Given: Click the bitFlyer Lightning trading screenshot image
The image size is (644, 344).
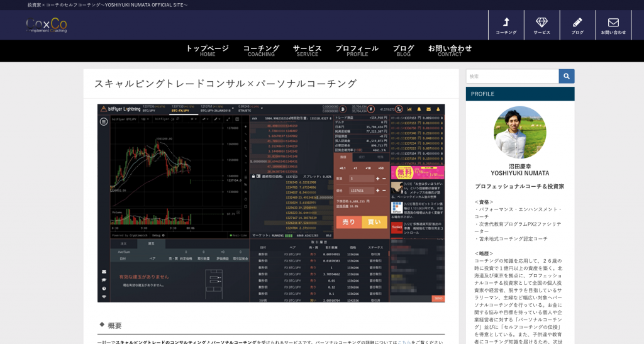Looking at the screenshot, I should click(x=271, y=203).
